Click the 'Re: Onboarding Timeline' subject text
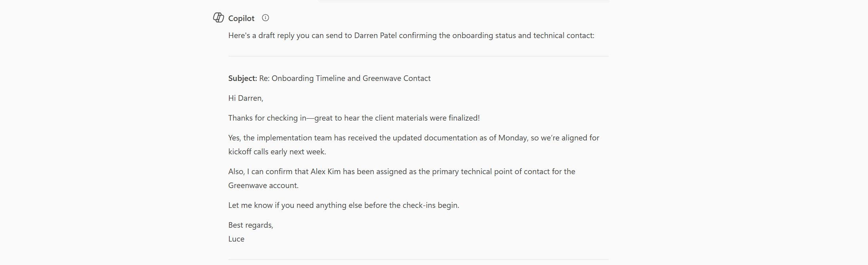The image size is (868, 265). [x=345, y=78]
